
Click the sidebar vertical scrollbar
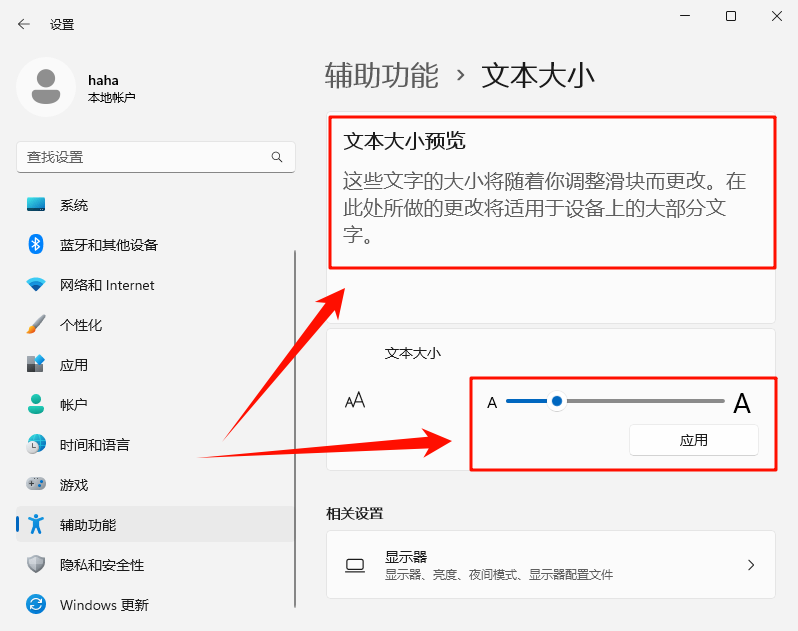tap(295, 429)
